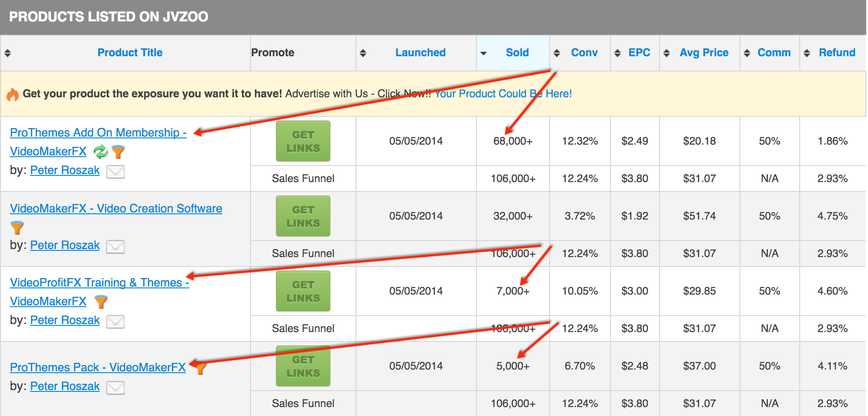Click the funnel icon under VideoMakerFX - Video Creation Software
Viewport: 868px width, 416px height.
[17, 228]
